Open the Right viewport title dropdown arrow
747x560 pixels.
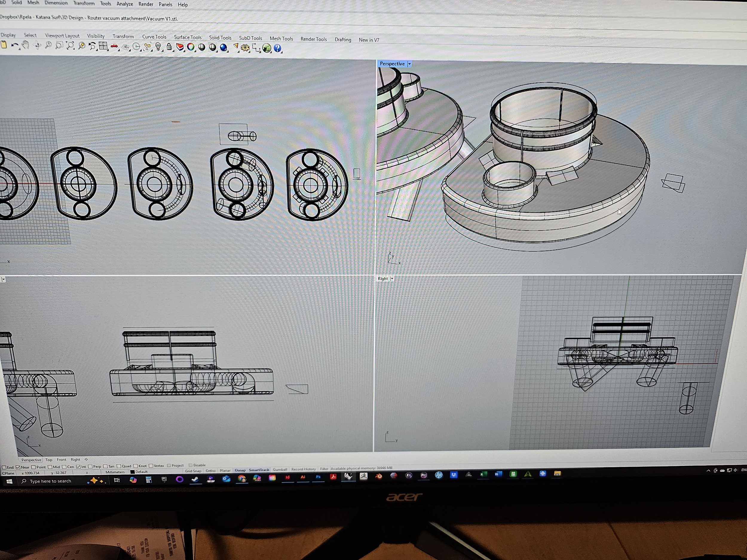(x=392, y=279)
